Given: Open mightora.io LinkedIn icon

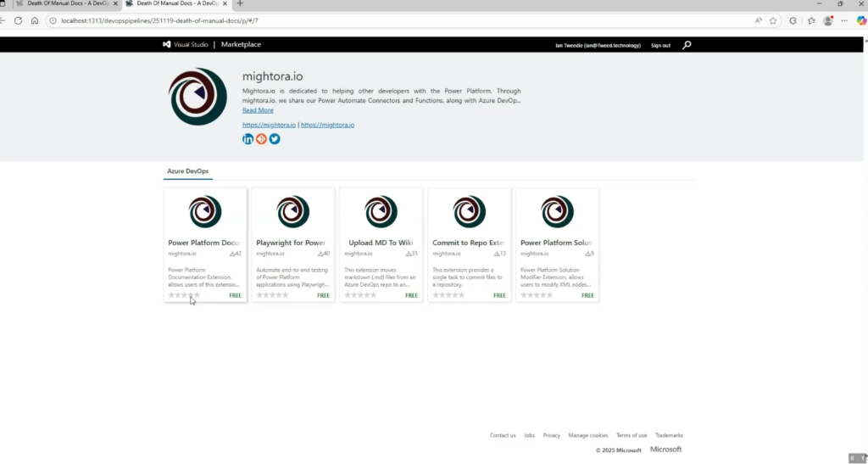Looking at the screenshot, I should [x=248, y=139].
